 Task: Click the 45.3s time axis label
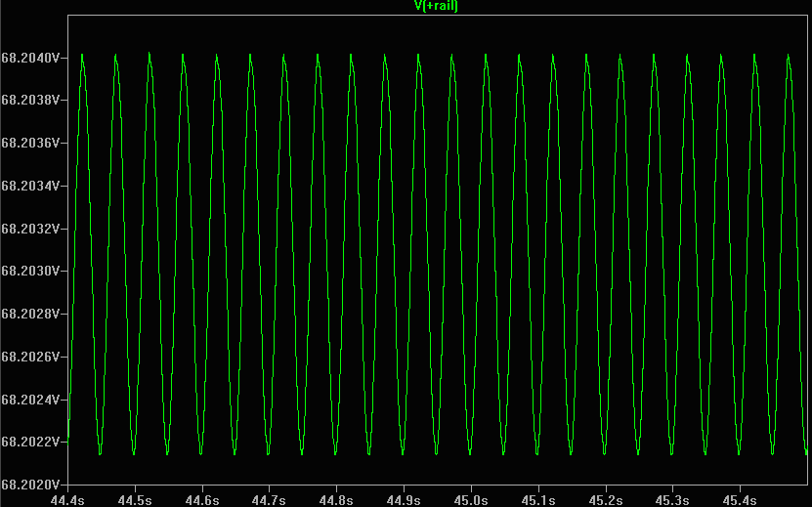click(x=672, y=500)
